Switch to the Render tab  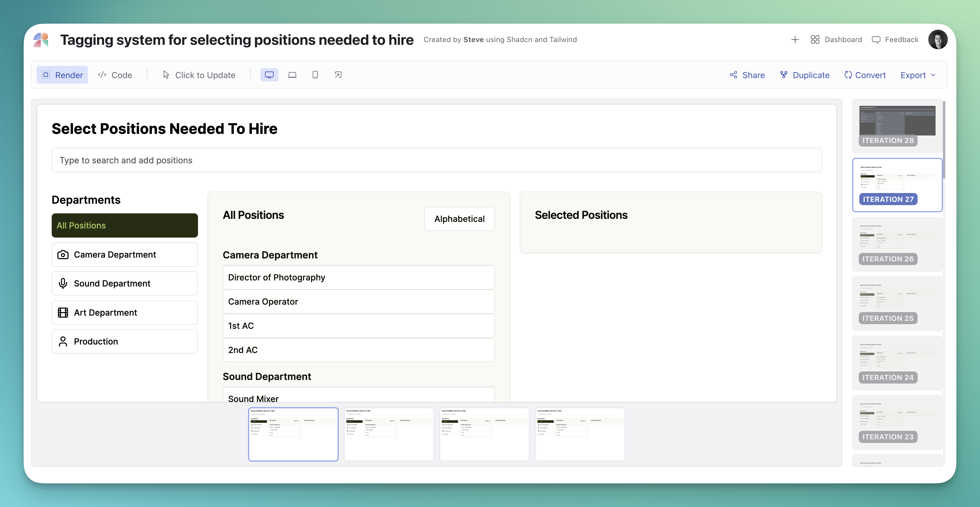[x=62, y=75]
